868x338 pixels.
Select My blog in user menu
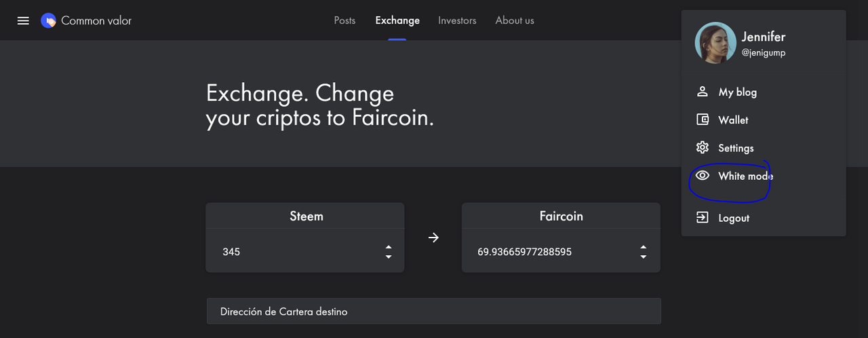737,92
